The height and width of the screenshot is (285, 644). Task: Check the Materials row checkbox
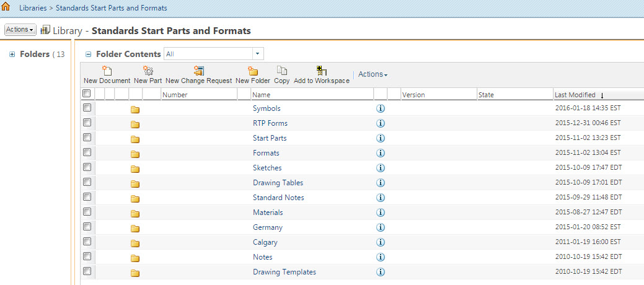pos(87,211)
